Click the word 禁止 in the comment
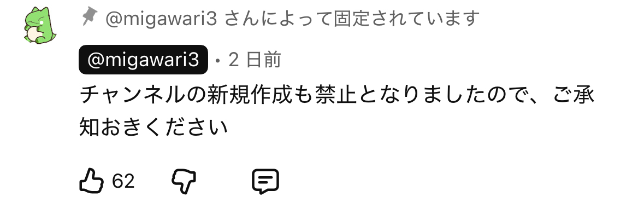The width and height of the screenshot is (644, 220). point(329,95)
